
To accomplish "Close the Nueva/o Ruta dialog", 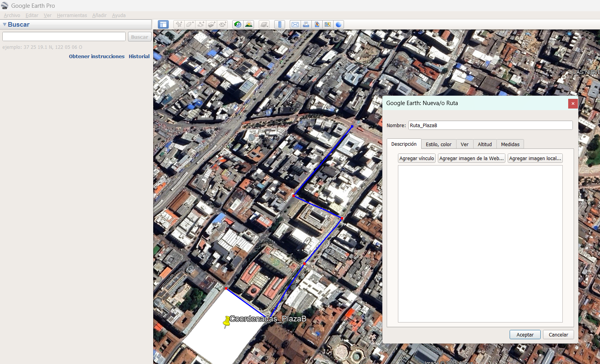I will pos(573,104).
